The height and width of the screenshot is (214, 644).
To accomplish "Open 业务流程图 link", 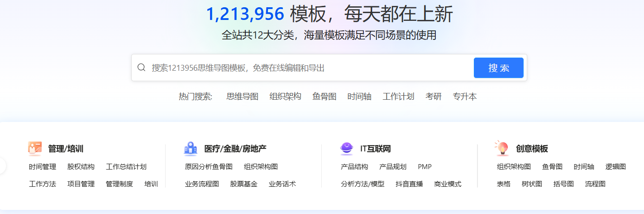I will (202, 184).
